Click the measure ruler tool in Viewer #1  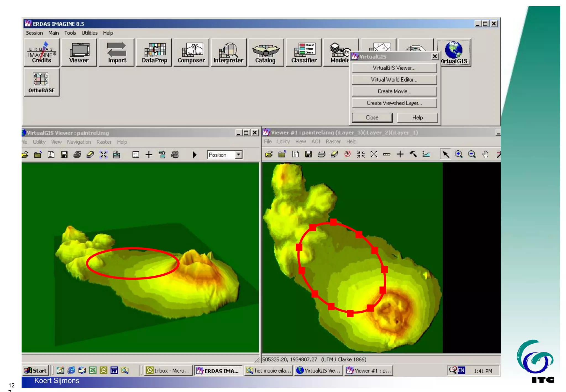pyautogui.click(x=387, y=154)
